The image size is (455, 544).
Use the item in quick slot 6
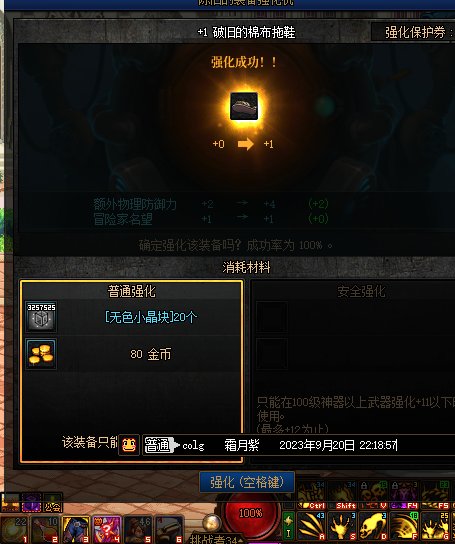pos(169,529)
